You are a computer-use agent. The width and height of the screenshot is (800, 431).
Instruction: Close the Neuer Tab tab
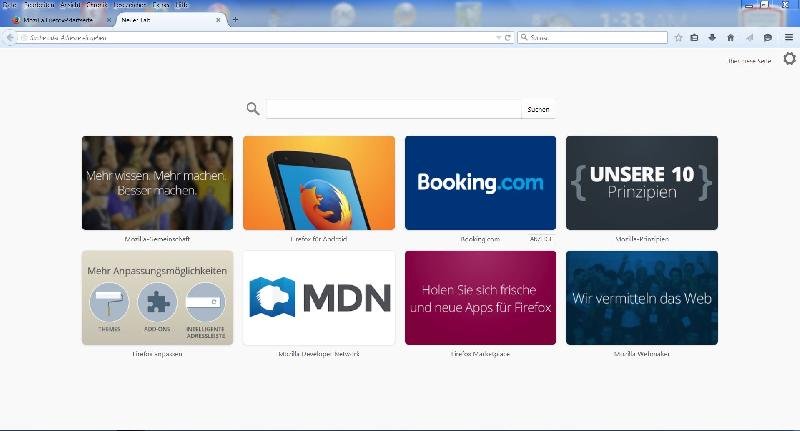pyautogui.click(x=218, y=20)
